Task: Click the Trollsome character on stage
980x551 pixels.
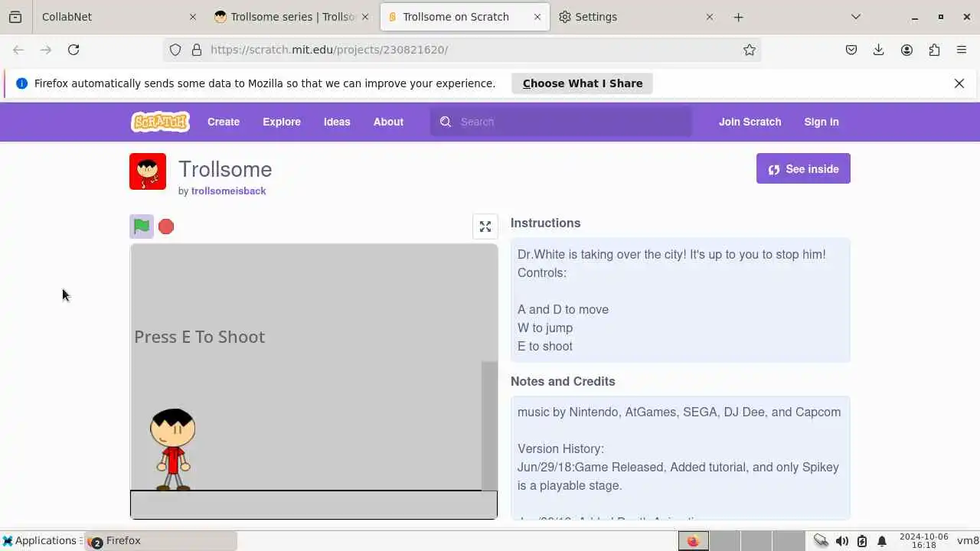Action: pyautogui.click(x=173, y=449)
